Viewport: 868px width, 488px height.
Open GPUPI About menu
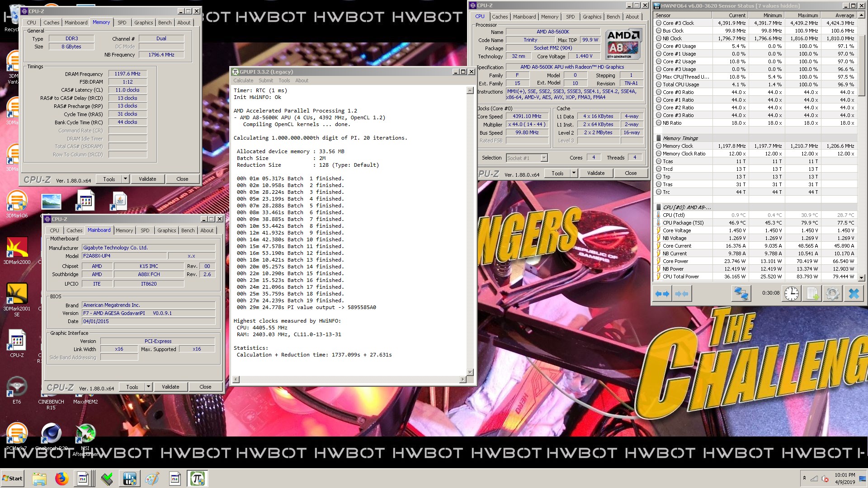click(x=302, y=80)
